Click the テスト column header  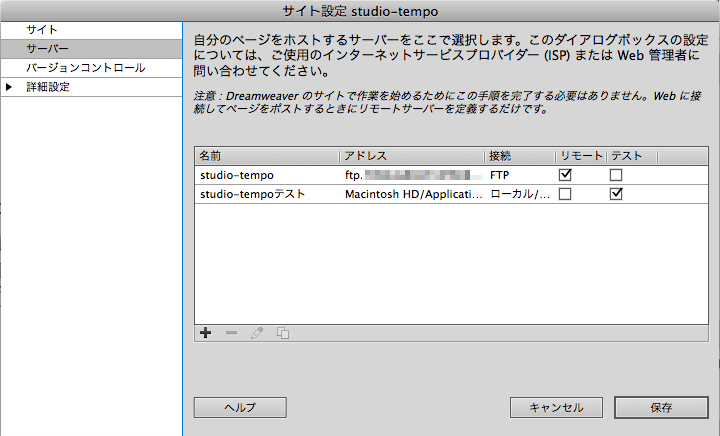point(632,156)
